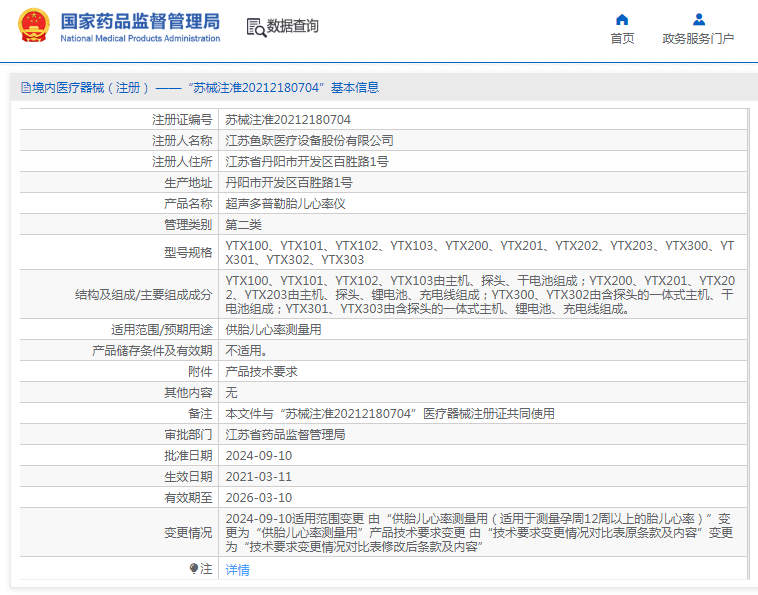The height and width of the screenshot is (595, 758).
Task: Click the 首页 home icon
Action: [x=622, y=19]
